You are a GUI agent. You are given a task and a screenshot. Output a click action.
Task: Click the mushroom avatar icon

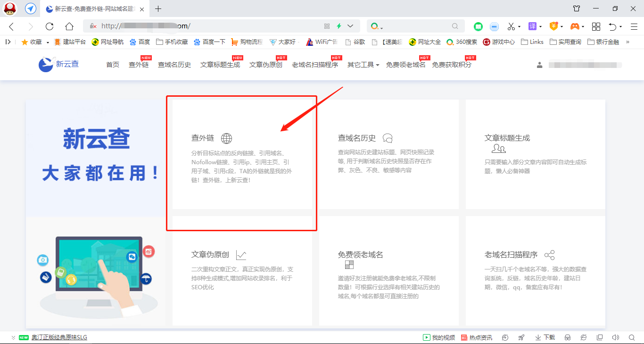click(x=10, y=8)
